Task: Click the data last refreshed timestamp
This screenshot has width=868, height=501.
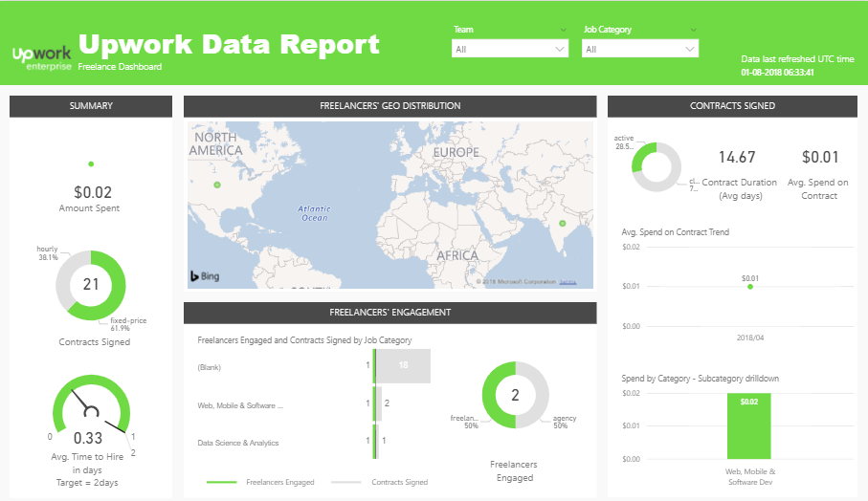Action: (x=777, y=73)
